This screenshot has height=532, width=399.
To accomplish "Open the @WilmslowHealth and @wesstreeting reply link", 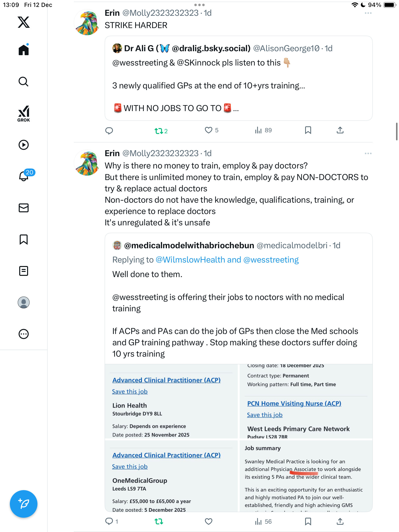I will click(227, 260).
